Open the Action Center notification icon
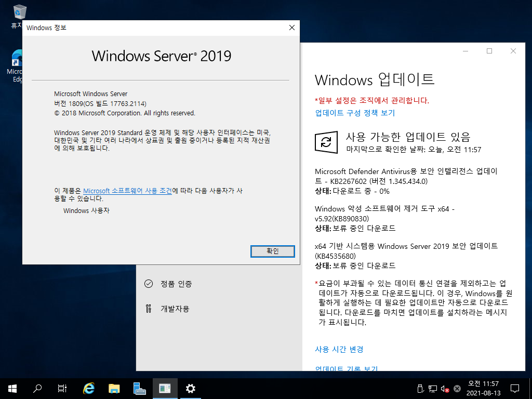This screenshot has height=399, width=532. coord(515,389)
